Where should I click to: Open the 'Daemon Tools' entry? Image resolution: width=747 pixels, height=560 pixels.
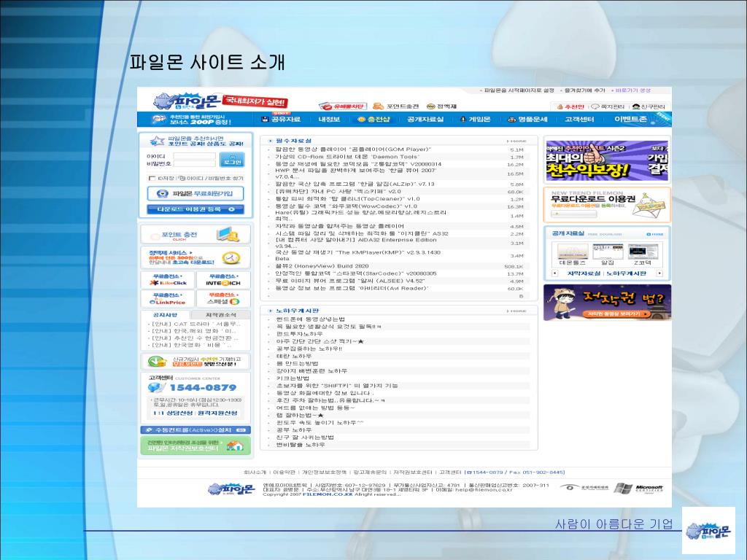(347, 157)
